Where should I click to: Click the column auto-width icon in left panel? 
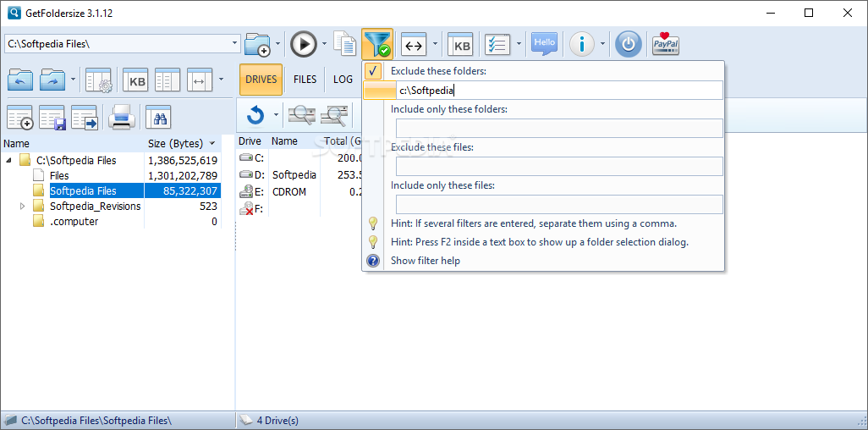coord(200,80)
